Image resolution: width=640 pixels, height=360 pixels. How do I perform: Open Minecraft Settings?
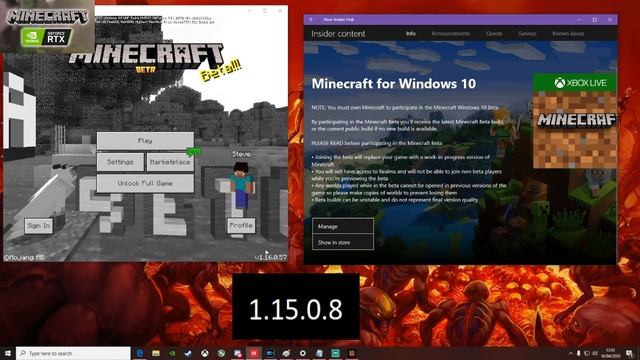[x=120, y=162]
